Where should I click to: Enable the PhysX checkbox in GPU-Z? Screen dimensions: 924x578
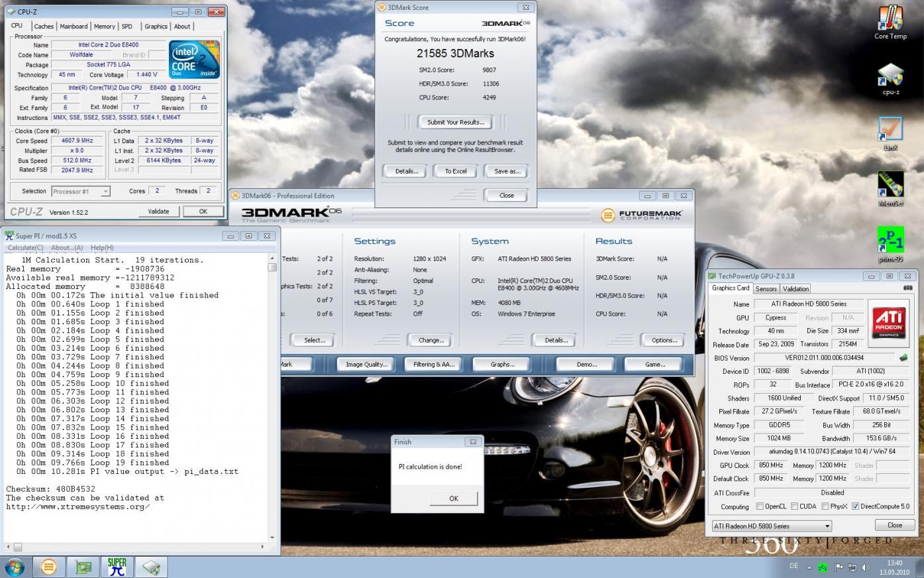(x=825, y=506)
